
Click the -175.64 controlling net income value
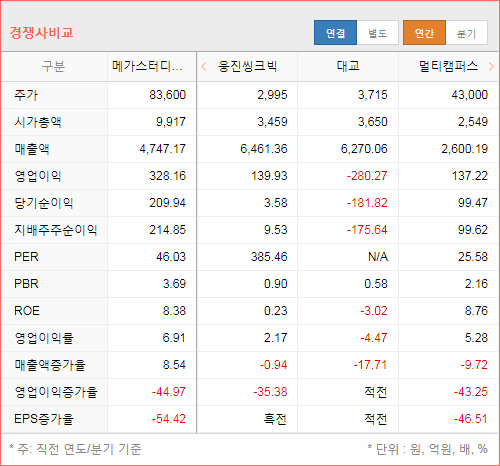click(x=367, y=230)
